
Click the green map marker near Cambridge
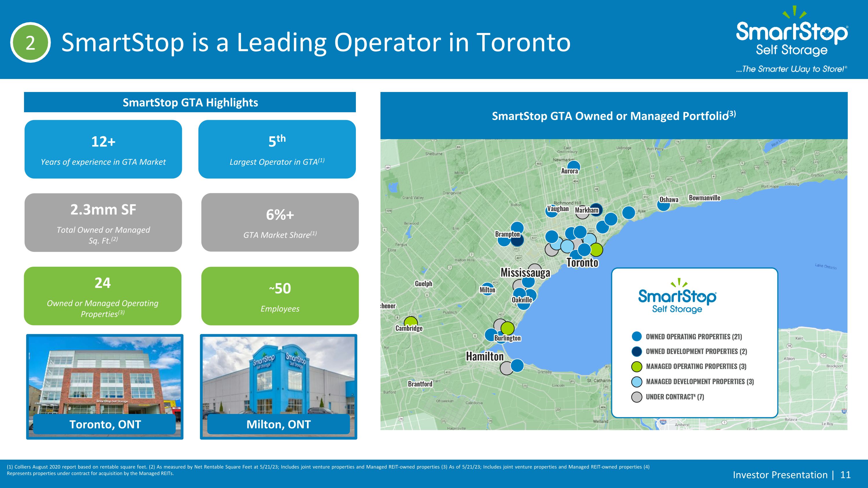(x=411, y=321)
